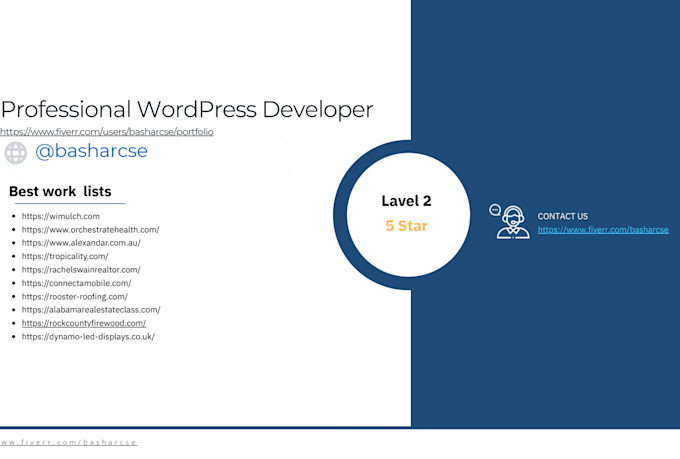
Task: Click the 'CONTACT US' label
Action: click(562, 216)
